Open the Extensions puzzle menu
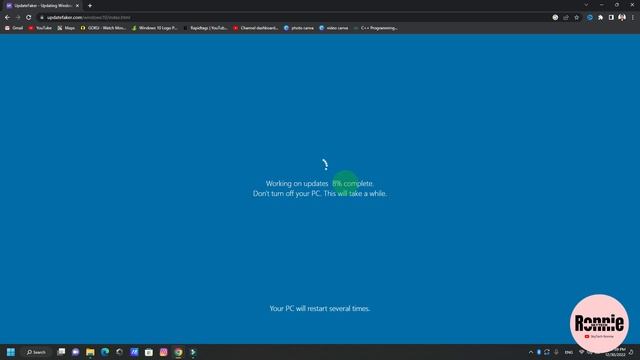The height and width of the screenshot is (360, 640). tap(600, 18)
